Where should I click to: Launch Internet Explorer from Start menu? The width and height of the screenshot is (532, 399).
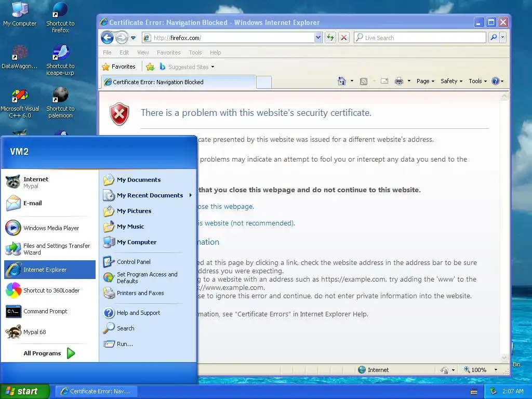[x=50, y=270]
